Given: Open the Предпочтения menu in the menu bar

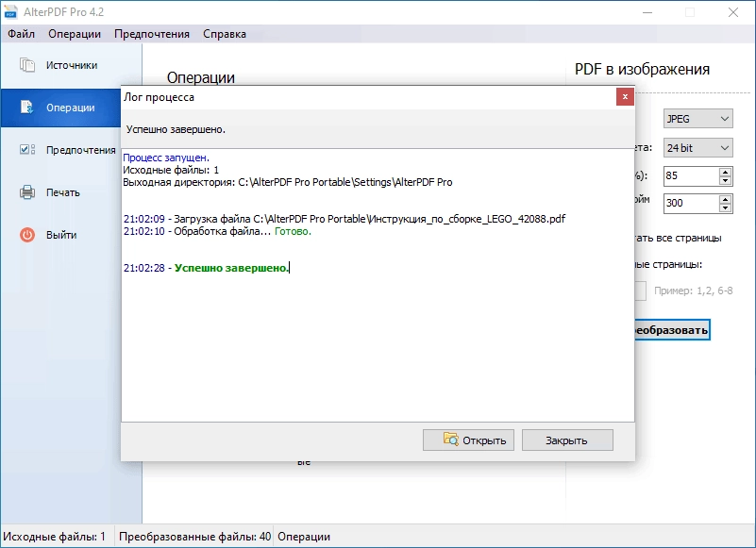Looking at the screenshot, I should point(152,34).
